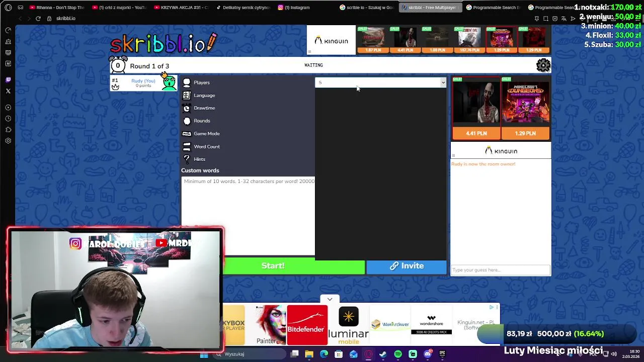Click the Word Count setting icon
The image size is (644, 362).
pos(187,146)
